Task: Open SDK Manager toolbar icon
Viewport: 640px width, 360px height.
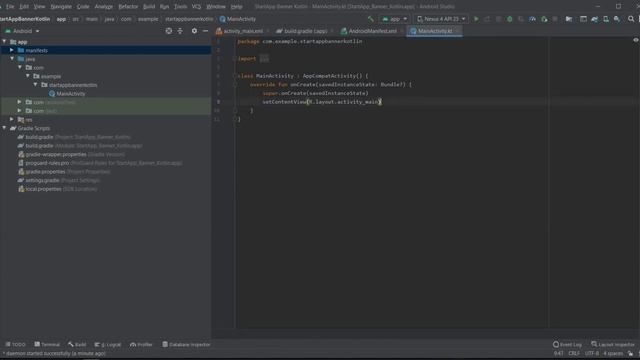Action: point(617,19)
